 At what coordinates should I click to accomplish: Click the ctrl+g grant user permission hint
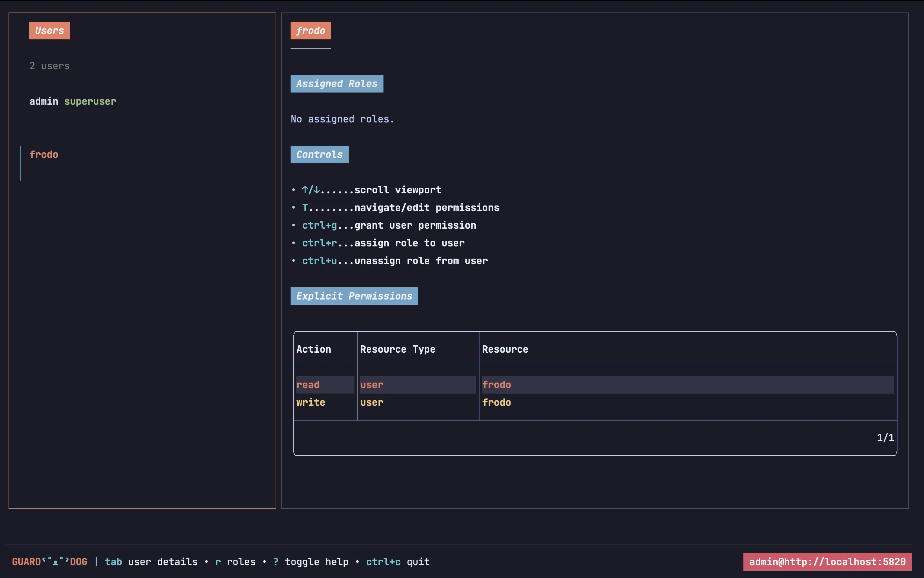[389, 225]
